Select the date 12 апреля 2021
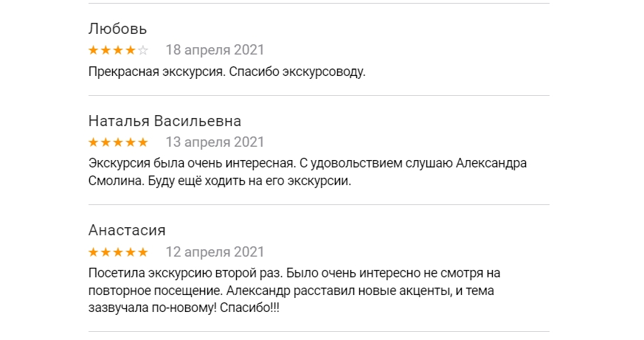644x340 pixels. click(x=215, y=251)
